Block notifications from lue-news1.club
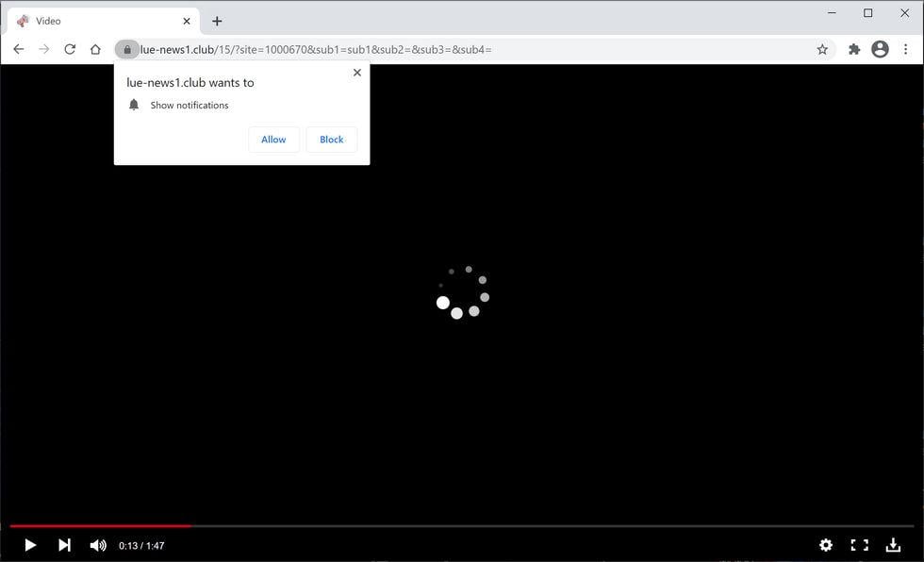924x562 pixels. pyautogui.click(x=331, y=139)
